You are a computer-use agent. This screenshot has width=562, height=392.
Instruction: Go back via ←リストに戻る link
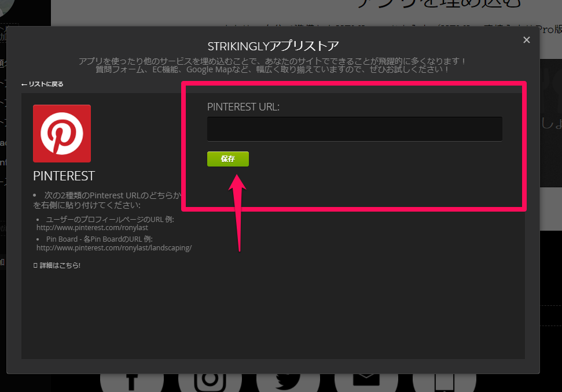[x=42, y=84]
